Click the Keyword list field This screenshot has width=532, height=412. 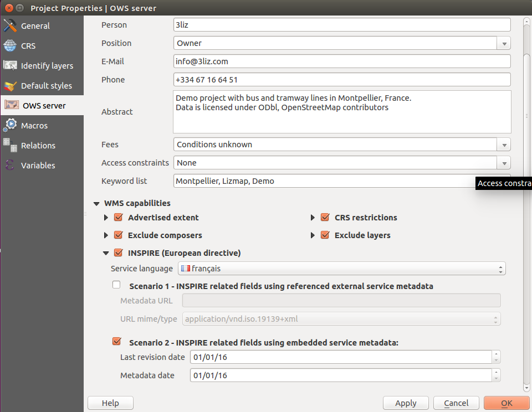[x=342, y=181]
